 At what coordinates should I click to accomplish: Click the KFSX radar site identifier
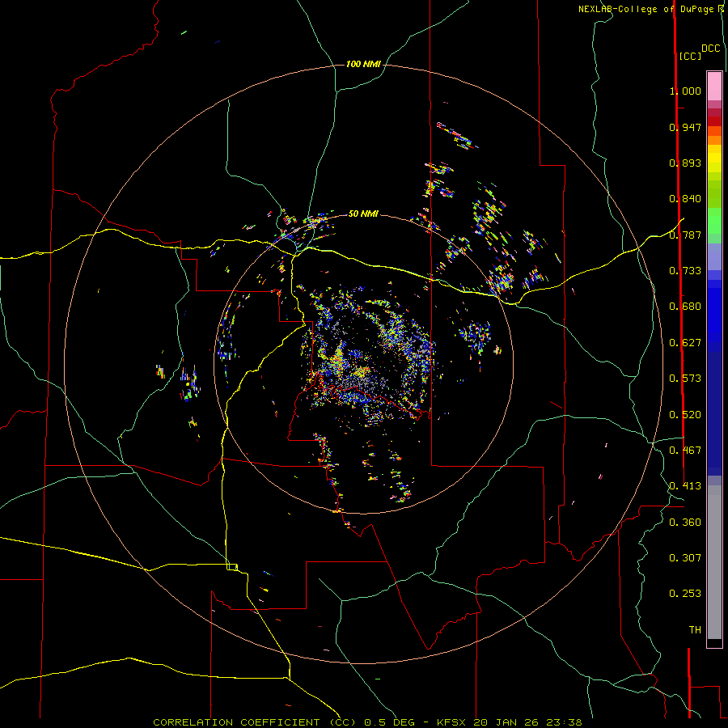pos(453,722)
